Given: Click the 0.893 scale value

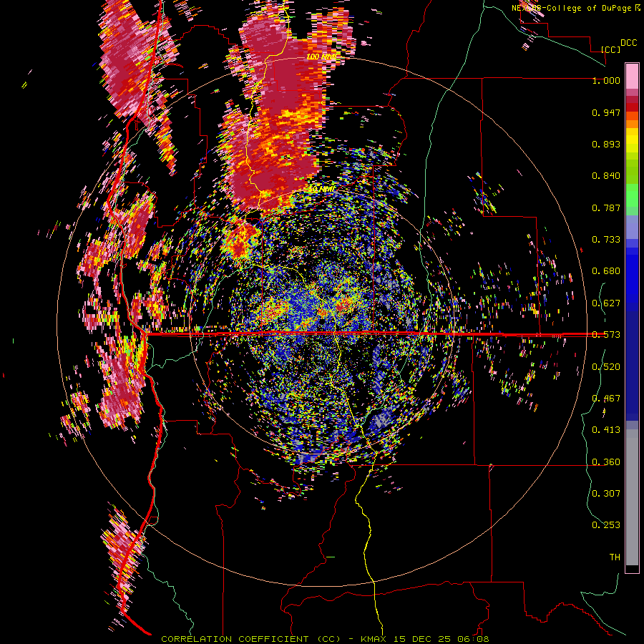Looking at the screenshot, I should click(606, 144).
